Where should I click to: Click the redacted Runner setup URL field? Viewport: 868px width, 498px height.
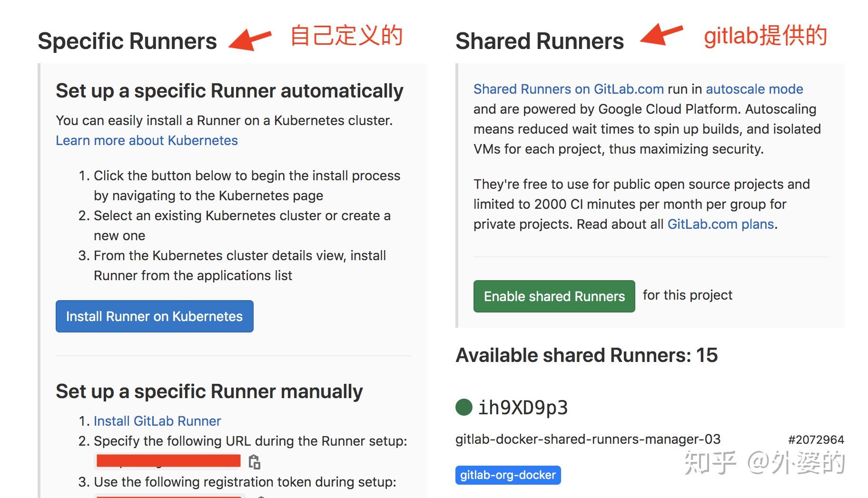point(168,460)
